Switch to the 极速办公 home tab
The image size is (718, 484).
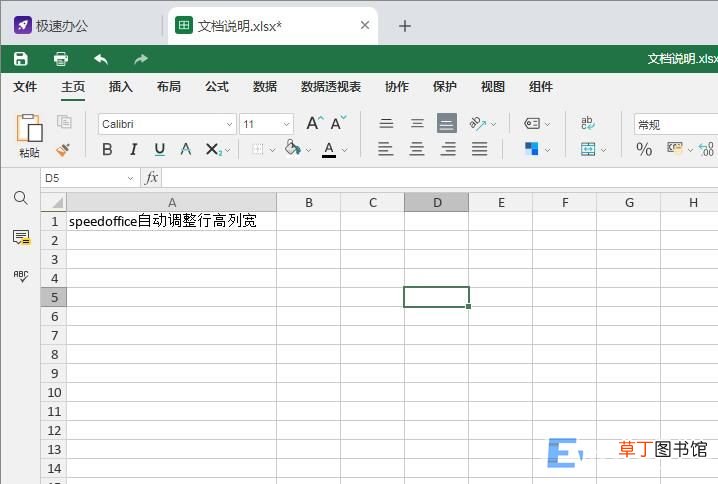pos(51,26)
